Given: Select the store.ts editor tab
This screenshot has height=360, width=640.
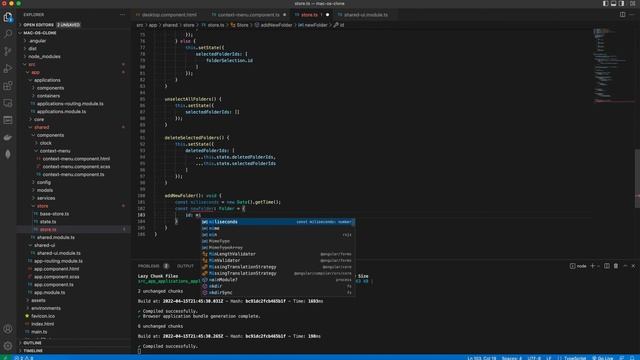Looking at the screenshot, I should (x=311, y=15).
